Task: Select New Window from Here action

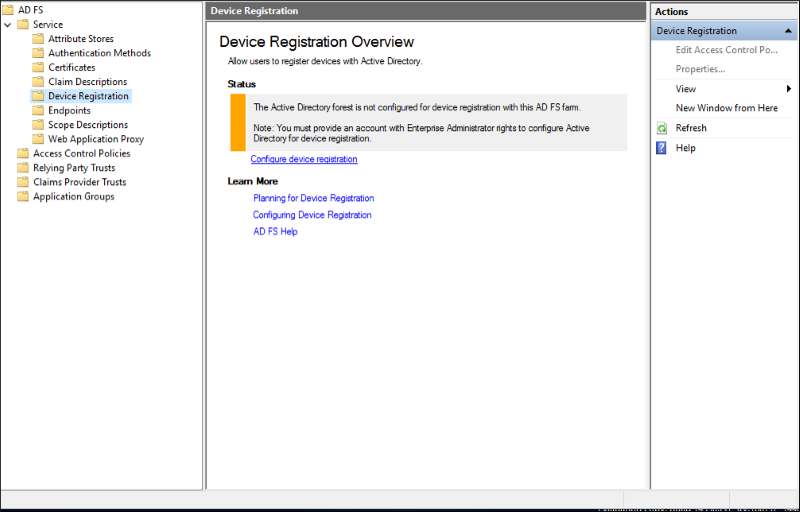Action: [726, 108]
